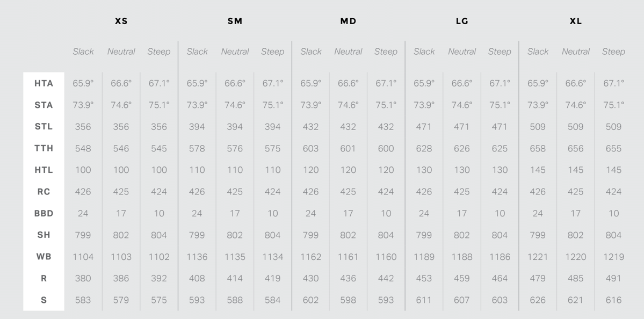Click the TTH row label
The width and height of the screenshot is (644, 319).
pyautogui.click(x=44, y=148)
